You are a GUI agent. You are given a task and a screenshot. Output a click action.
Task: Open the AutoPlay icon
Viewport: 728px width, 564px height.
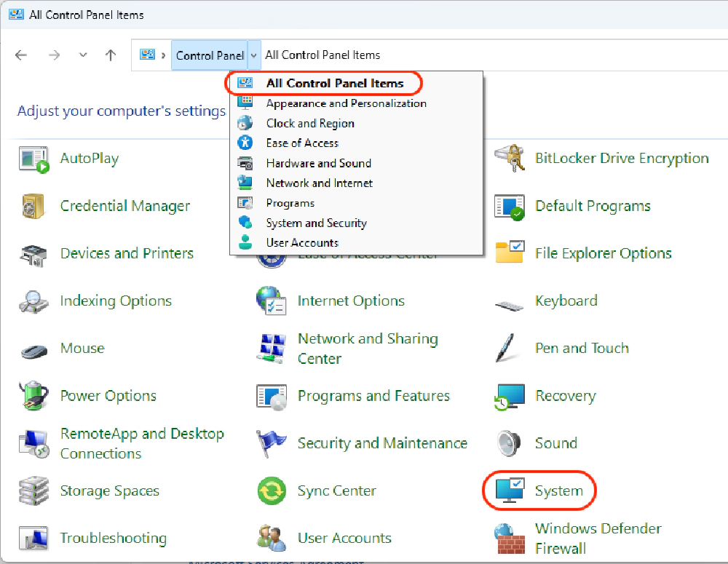pyautogui.click(x=34, y=159)
